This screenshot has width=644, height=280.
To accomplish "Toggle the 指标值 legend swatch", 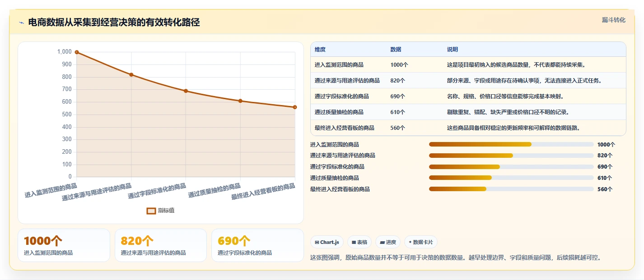I will (x=151, y=211).
